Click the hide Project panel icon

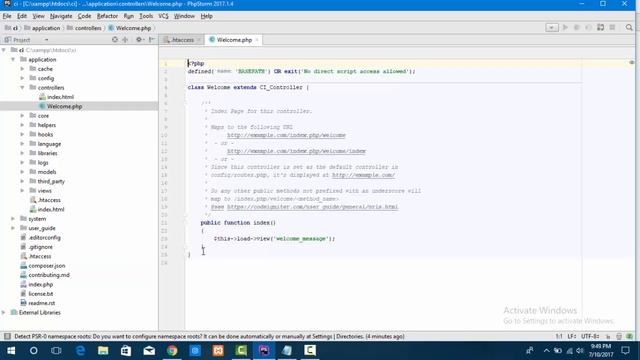(x=151, y=40)
